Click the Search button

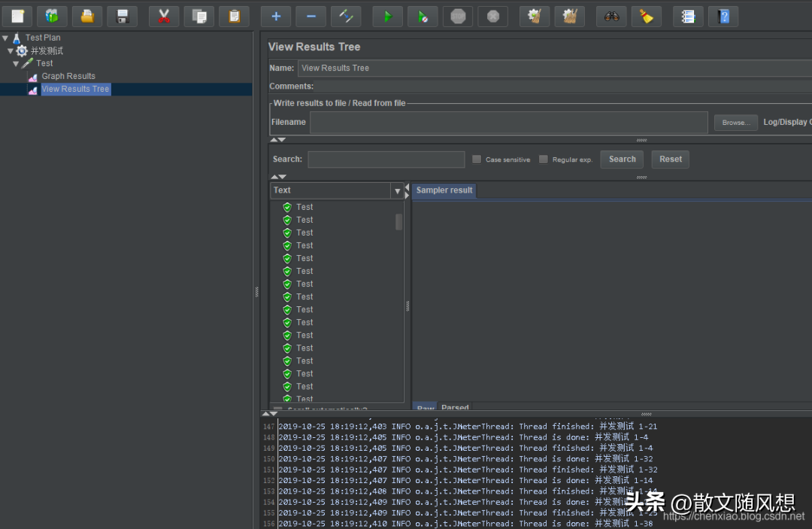[622, 160]
